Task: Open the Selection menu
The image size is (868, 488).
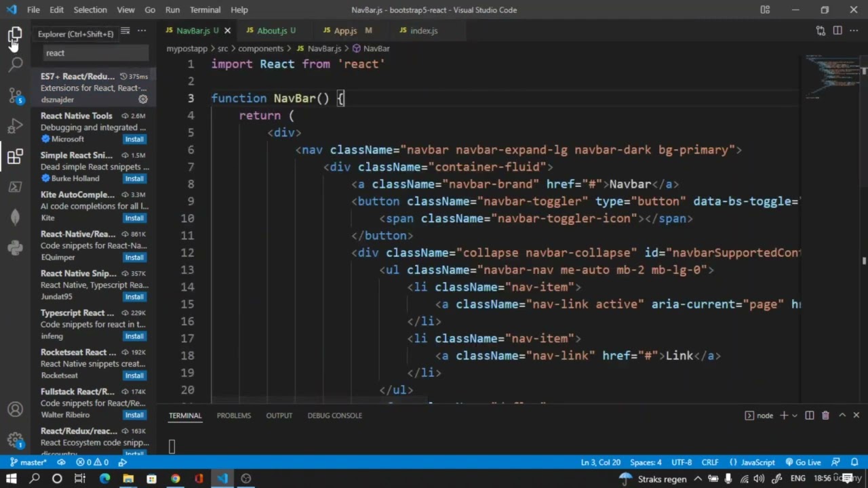Action: (x=90, y=9)
